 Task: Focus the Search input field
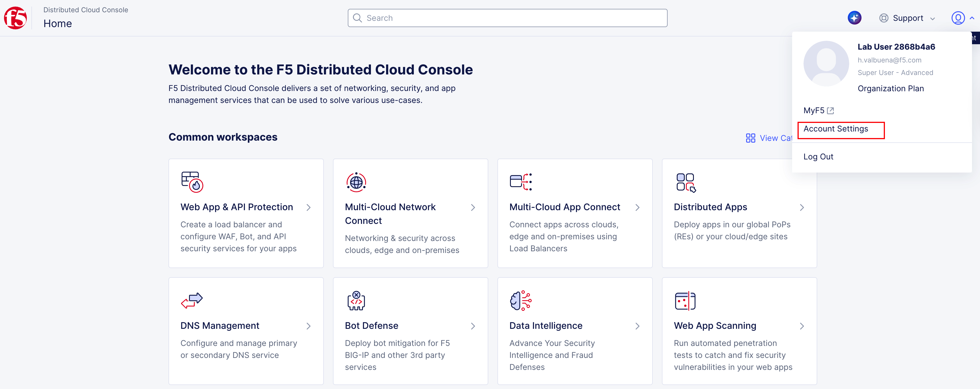pos(507,18)
